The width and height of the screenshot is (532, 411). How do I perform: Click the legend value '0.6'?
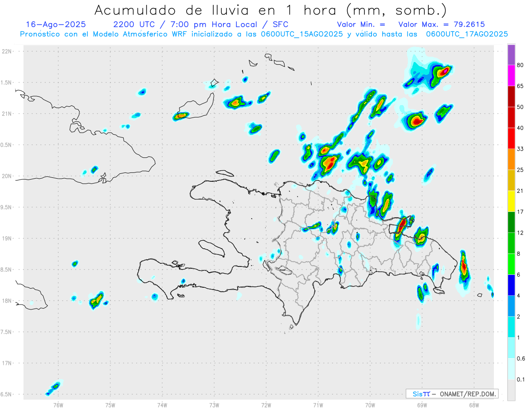pos(521,359)
